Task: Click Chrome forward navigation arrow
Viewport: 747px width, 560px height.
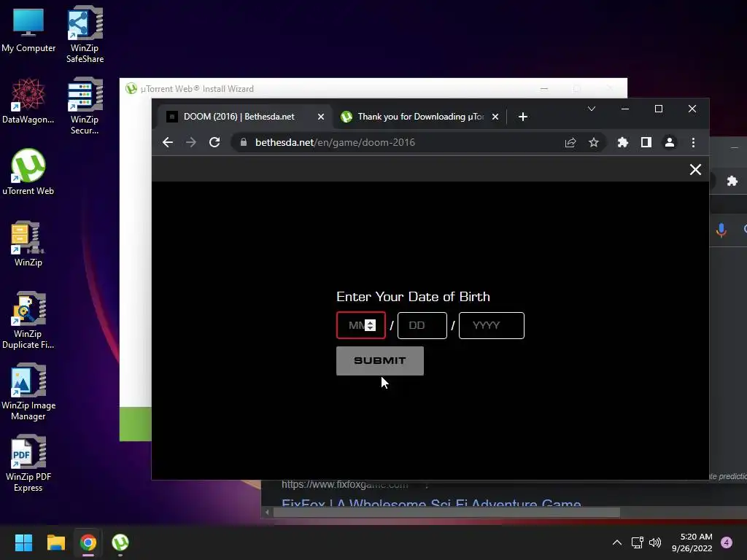Action: (191, 142)
